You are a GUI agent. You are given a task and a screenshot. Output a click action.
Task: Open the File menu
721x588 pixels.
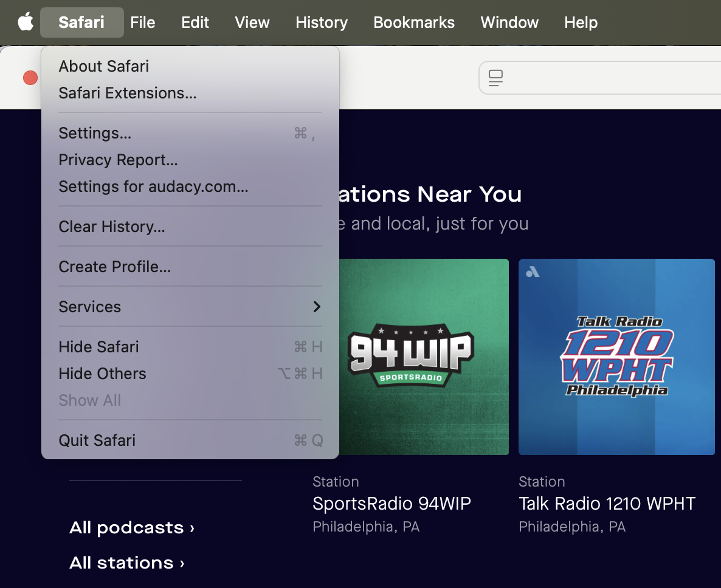click(143, 22)
